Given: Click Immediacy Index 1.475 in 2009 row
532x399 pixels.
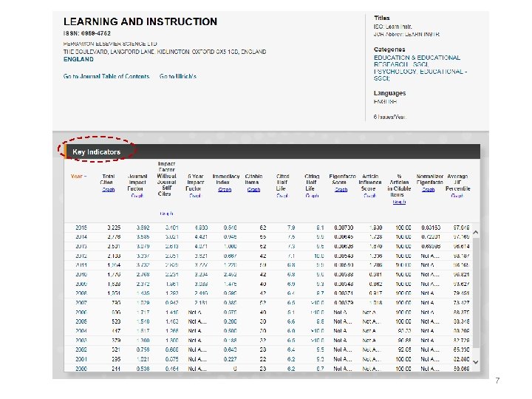Looking at the screenshot, I should [x=230, y=284].
